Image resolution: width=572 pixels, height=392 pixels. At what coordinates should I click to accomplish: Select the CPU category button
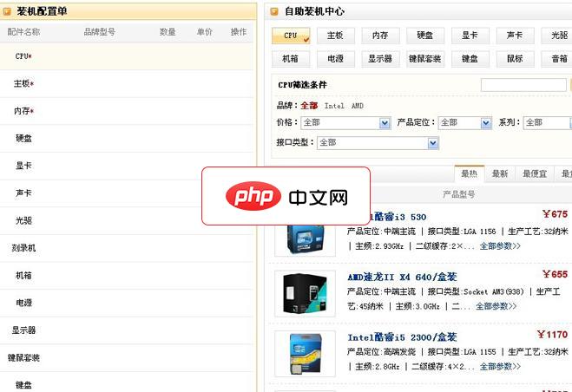[291, 36]
